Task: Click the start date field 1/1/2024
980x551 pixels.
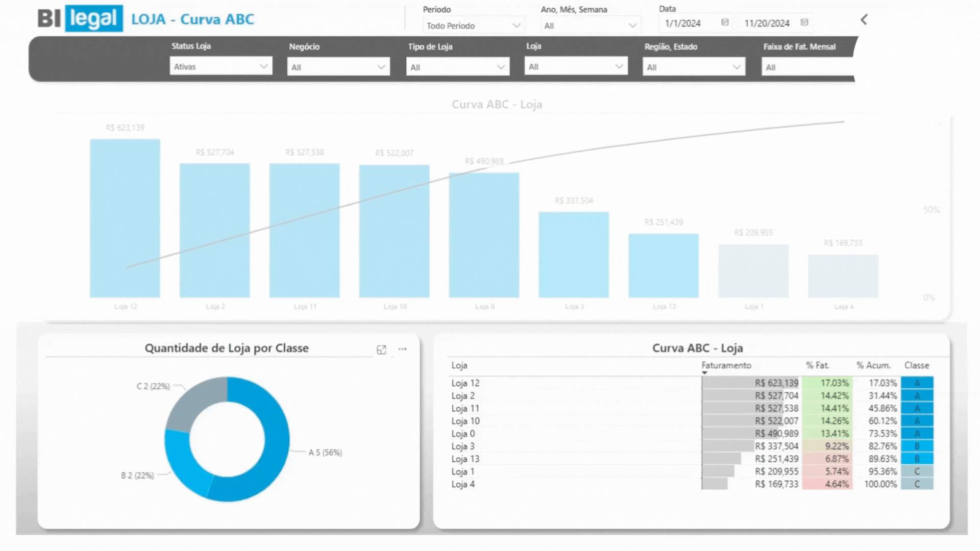Action: [x=682, y=23]
